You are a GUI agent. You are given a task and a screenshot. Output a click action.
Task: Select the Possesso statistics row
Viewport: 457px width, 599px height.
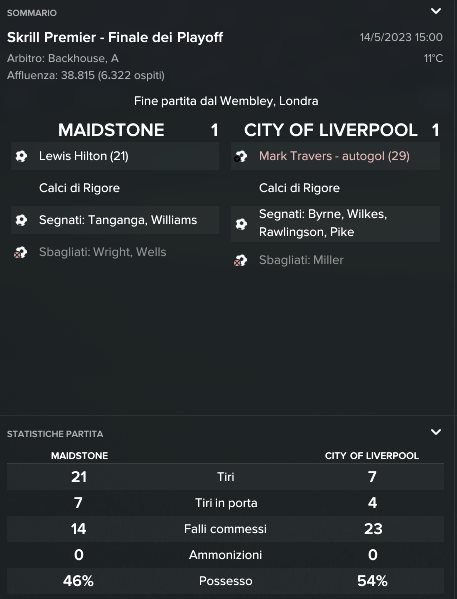coord(225,581)
